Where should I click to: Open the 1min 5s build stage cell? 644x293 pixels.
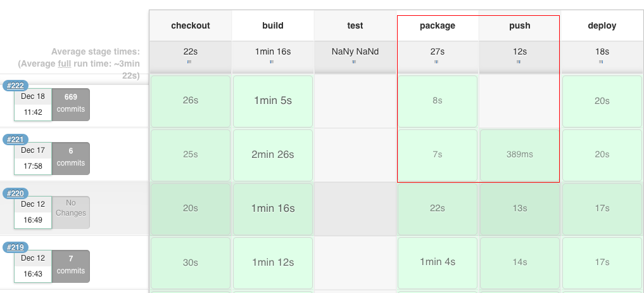point(273,101)
